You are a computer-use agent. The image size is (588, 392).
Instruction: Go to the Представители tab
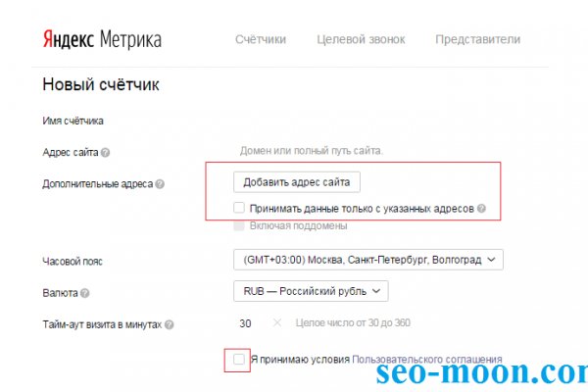tap(477, 40)
